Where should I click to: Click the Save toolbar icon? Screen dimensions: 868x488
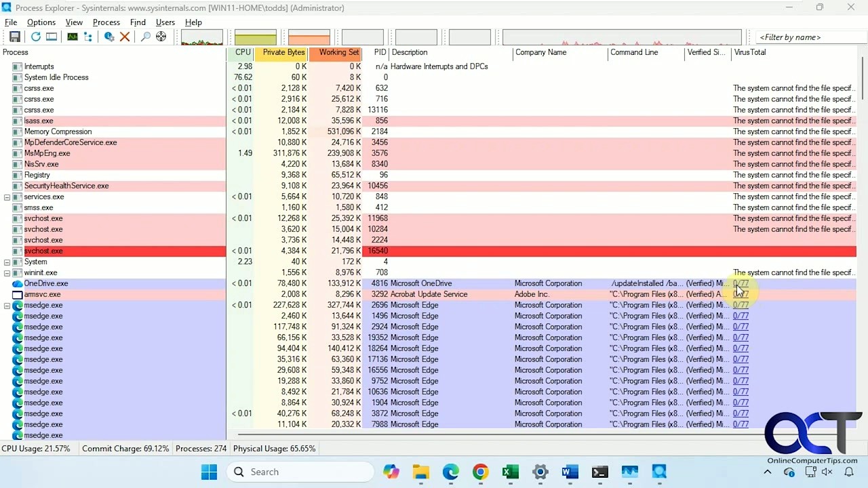point(15,36)
